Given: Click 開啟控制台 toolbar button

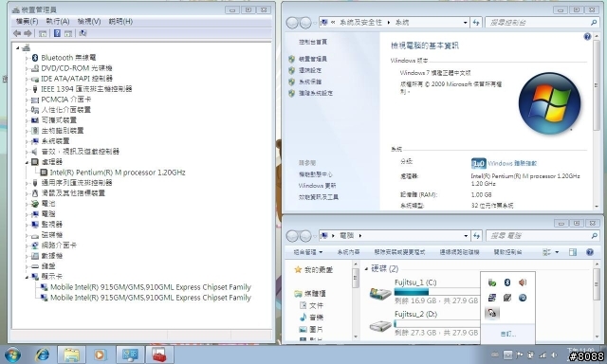Looking at the screenshot, I should [x=507, y=252].
